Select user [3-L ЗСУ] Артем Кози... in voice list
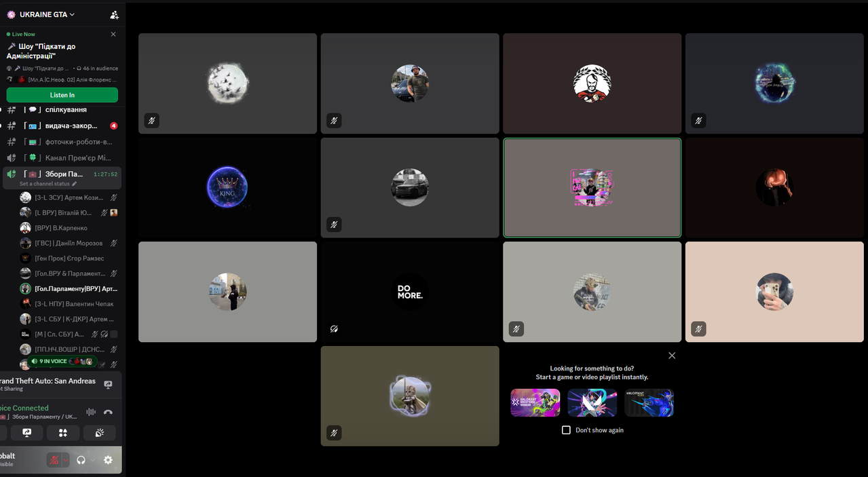 pyautogui.click(x=69, y=197)
